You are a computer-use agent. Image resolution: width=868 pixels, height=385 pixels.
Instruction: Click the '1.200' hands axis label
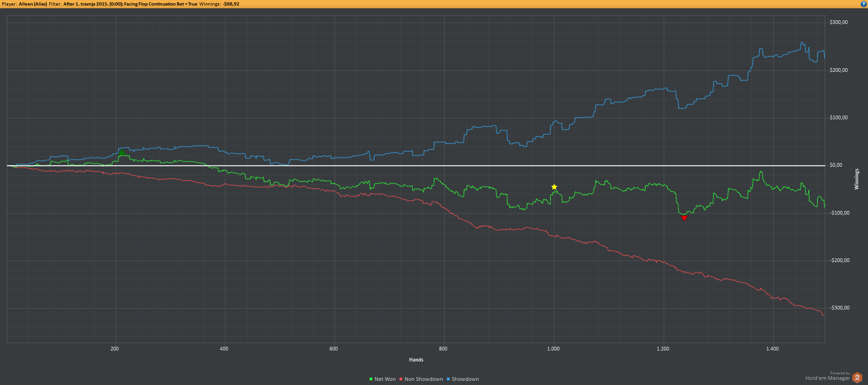click(663, 349)
